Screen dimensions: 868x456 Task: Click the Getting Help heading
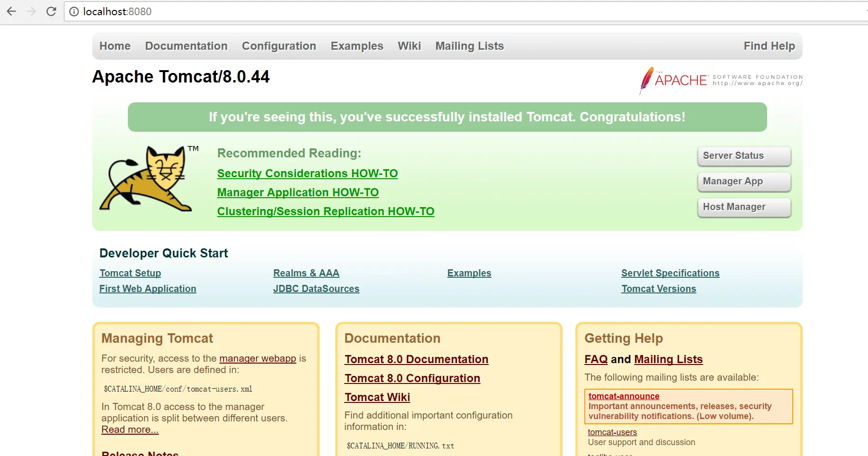pos(624,338)
